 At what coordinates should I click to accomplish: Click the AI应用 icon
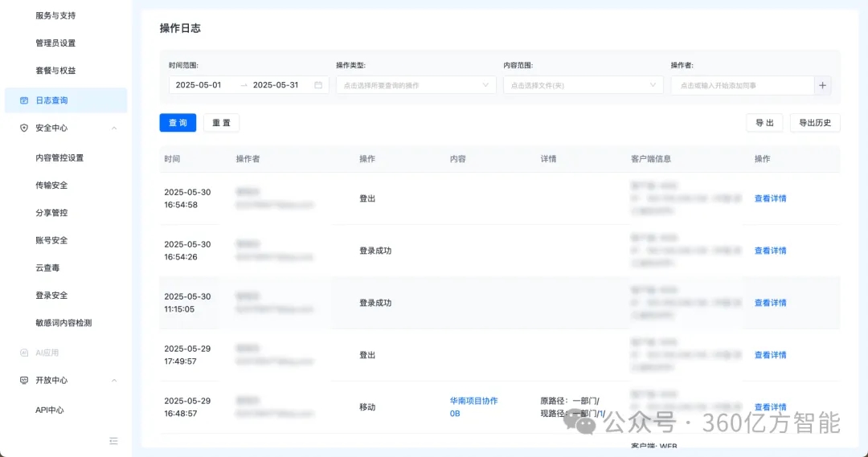tap(24, 353)
